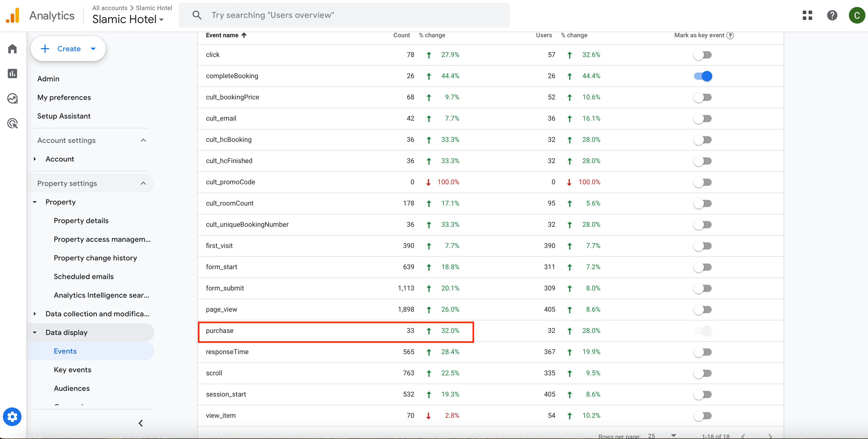Open the Reports bar chart icon
868x439 pixels.
[x=12, y=74]
